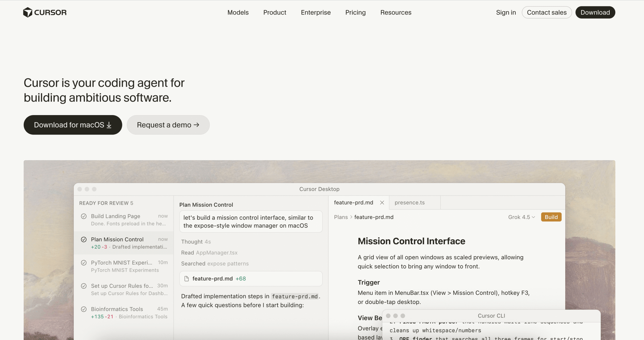Image resolution: width=644 pixels, height=340 pixels.
Task: Click the feature-prd.md breadcrumb
Action: click(374, 217)
